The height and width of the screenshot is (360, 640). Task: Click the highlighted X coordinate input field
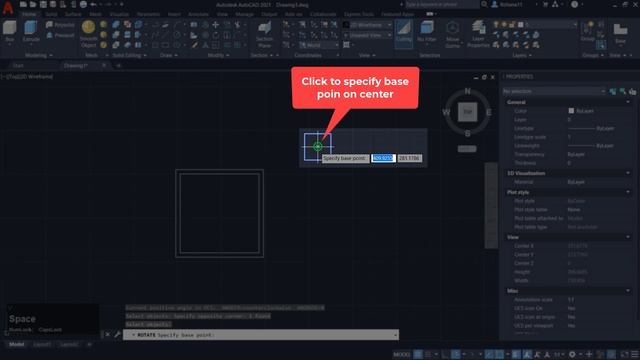tap(383, 158)
